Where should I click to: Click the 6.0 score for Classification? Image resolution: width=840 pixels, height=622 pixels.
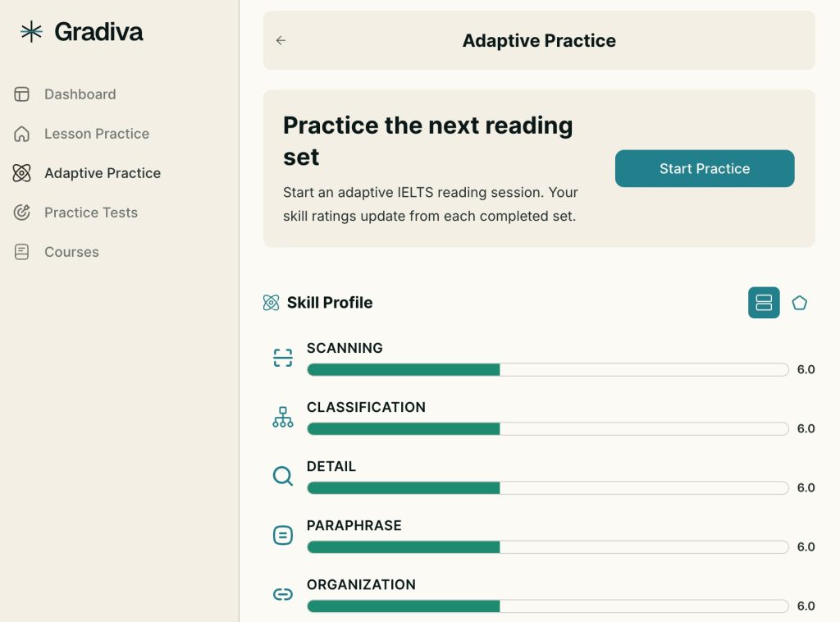pos(806,428)
